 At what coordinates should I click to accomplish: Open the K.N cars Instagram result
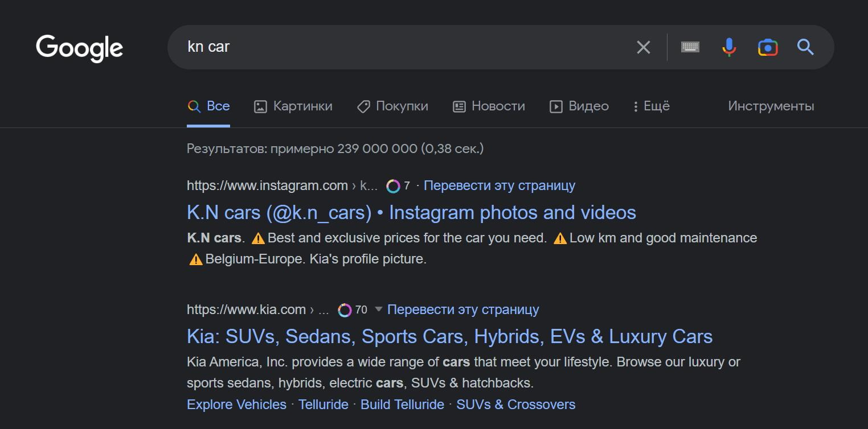[411, 213]
